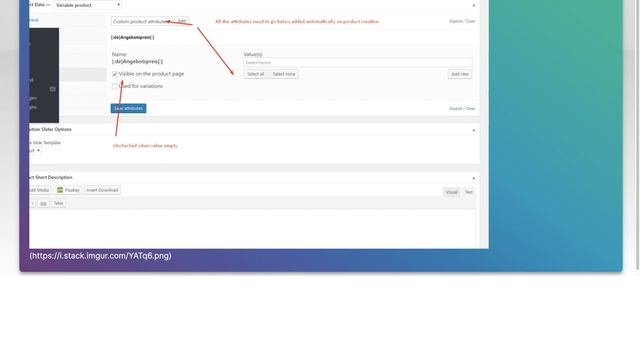640x360 pixels.
Task: Click the icon in the dark sidebar
Action: click(x=53, y=89)
